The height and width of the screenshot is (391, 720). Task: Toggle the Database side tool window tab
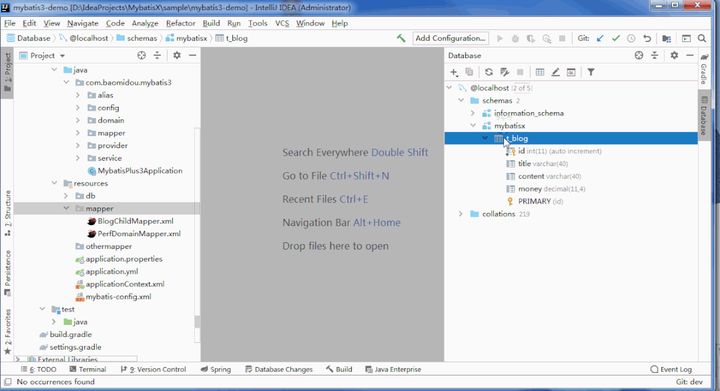coord(704,115)
